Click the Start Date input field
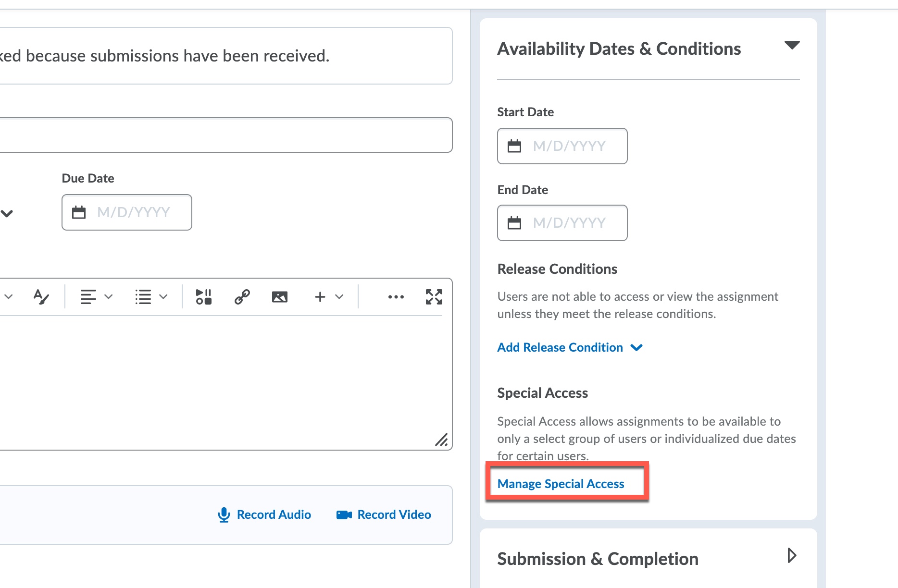This screenshot has height=588, width=898. pos(562,146)
